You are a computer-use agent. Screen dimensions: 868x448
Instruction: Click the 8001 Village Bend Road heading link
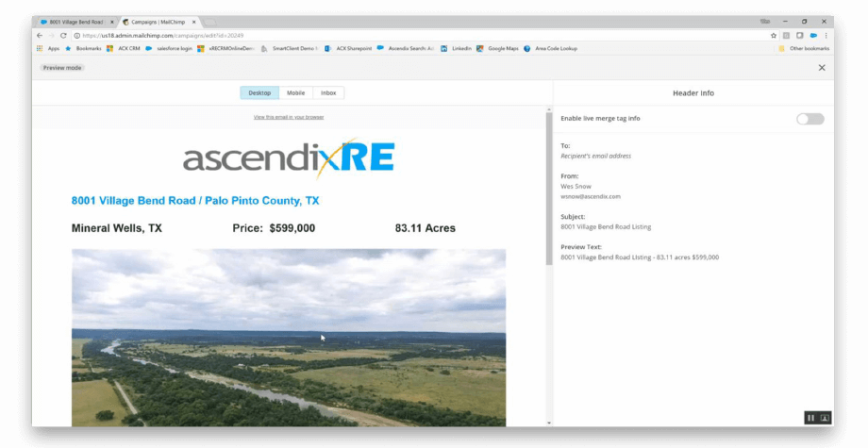coord(195,201)
